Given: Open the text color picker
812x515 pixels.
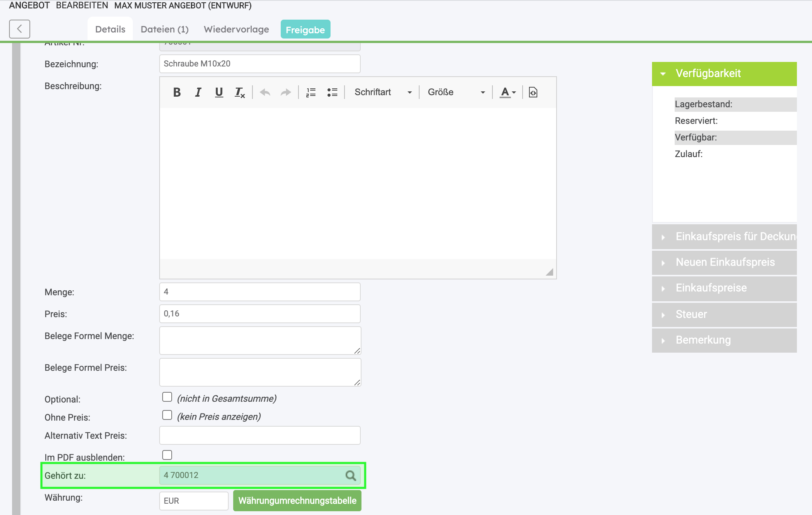Looking at the screenshot, I should 507,92.
